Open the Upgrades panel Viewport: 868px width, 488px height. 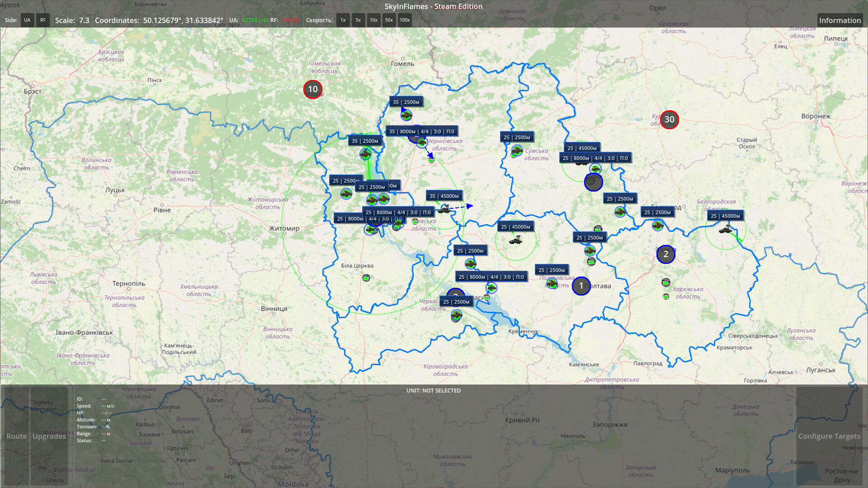tap(49, 436)
